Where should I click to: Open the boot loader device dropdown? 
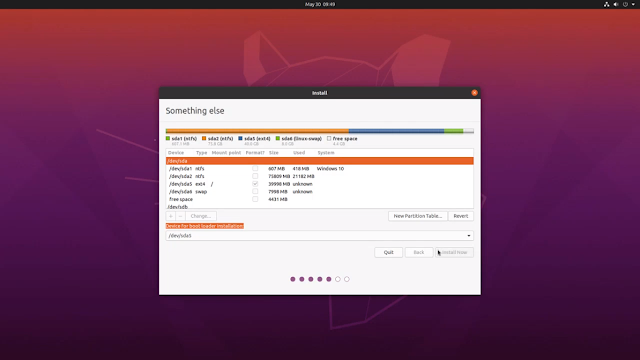point(320,236)
